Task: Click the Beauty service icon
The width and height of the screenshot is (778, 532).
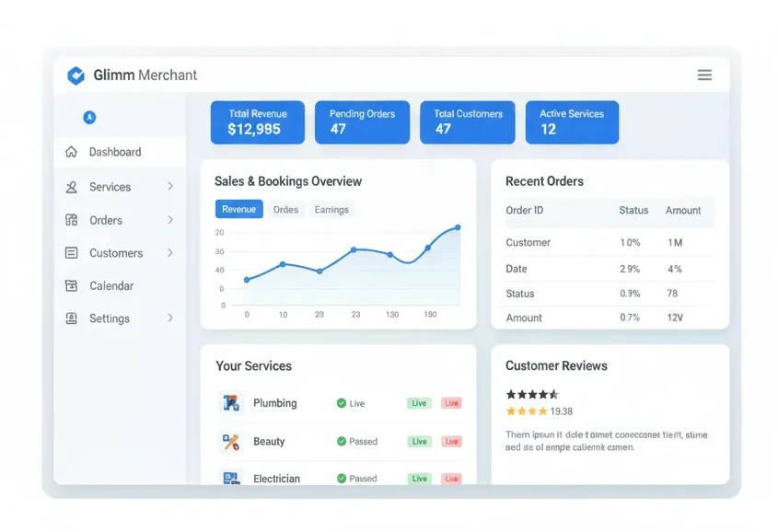Action: 231,442
